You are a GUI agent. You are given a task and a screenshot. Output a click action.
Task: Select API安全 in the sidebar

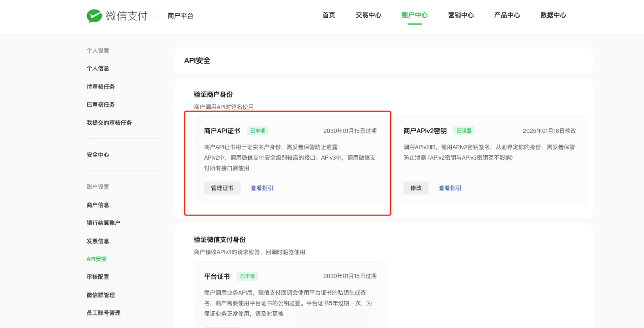96,259
